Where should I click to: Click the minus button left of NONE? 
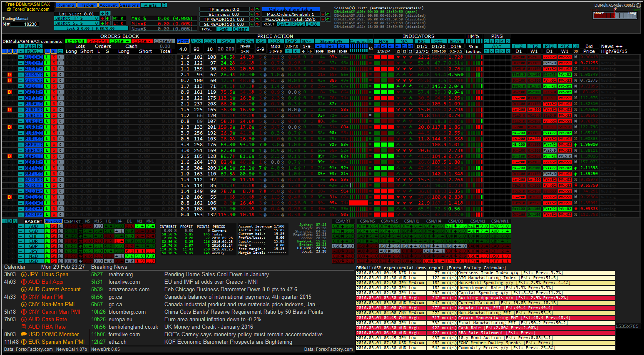tap(21, 51)
